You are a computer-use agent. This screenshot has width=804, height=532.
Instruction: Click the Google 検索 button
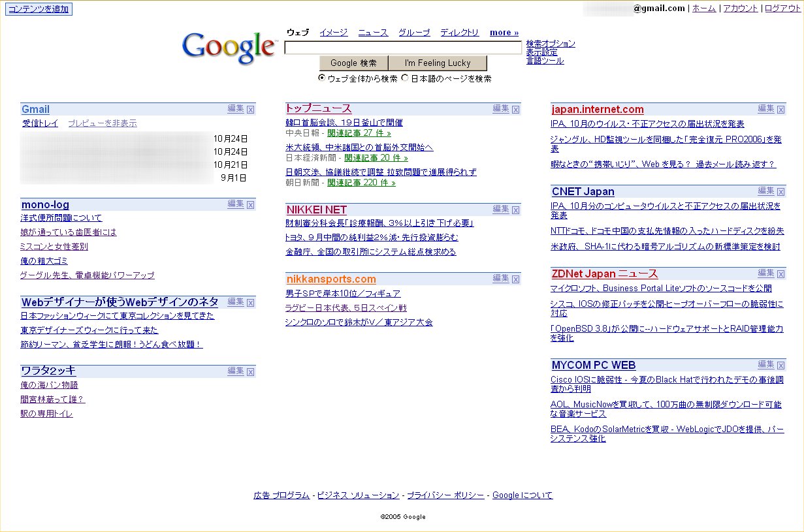(353, 63)
